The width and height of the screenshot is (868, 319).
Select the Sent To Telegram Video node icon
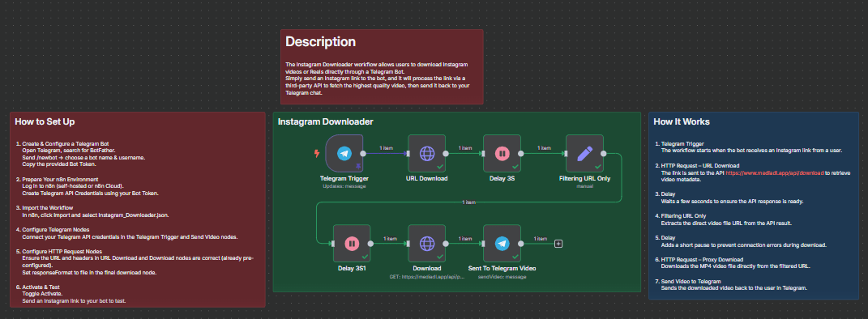point(502,243)
